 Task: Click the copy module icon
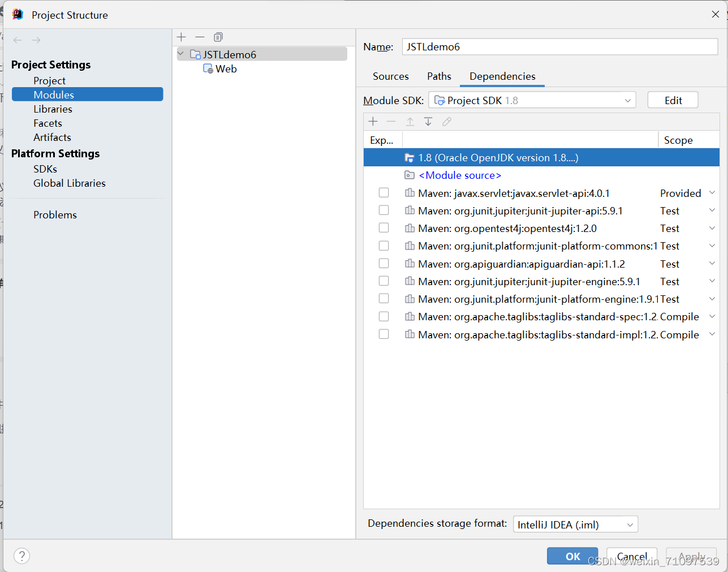[x=218, y=37]
